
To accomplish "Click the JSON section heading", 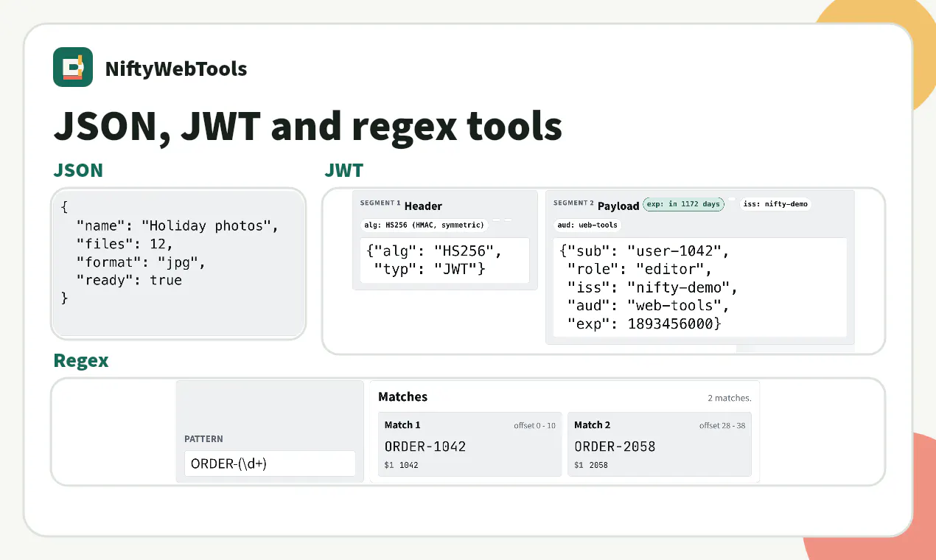I will click(x=78, y=170).
